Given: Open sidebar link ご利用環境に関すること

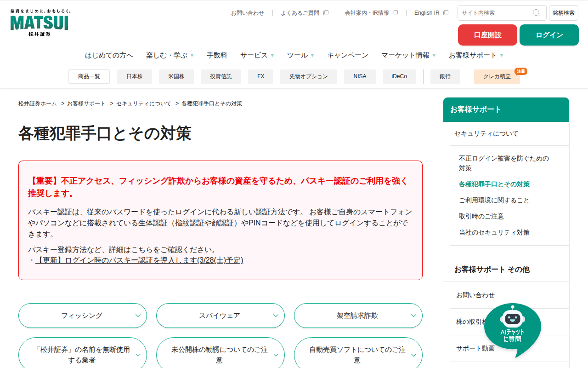Looking at the screenshot, I should coord(494,201).
